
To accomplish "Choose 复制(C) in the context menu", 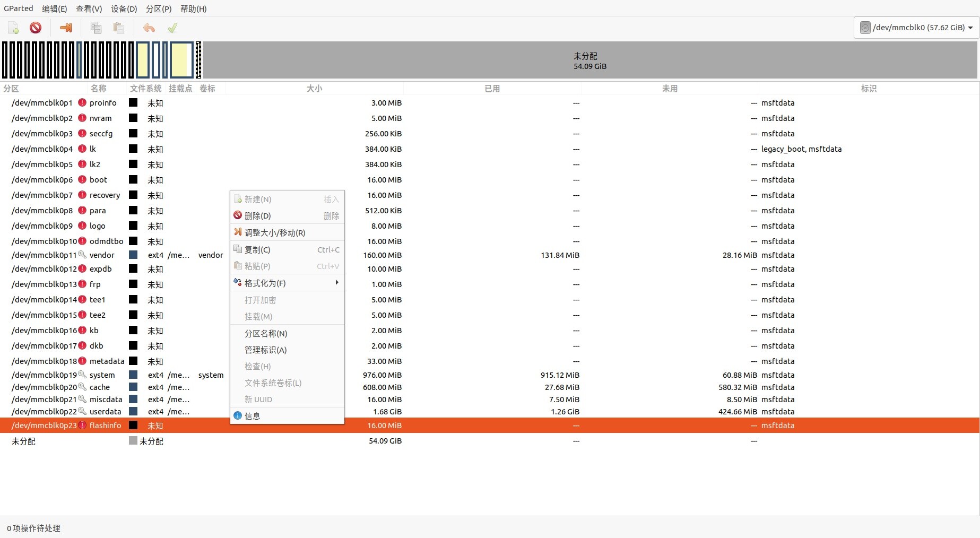I will coord(287,249).
